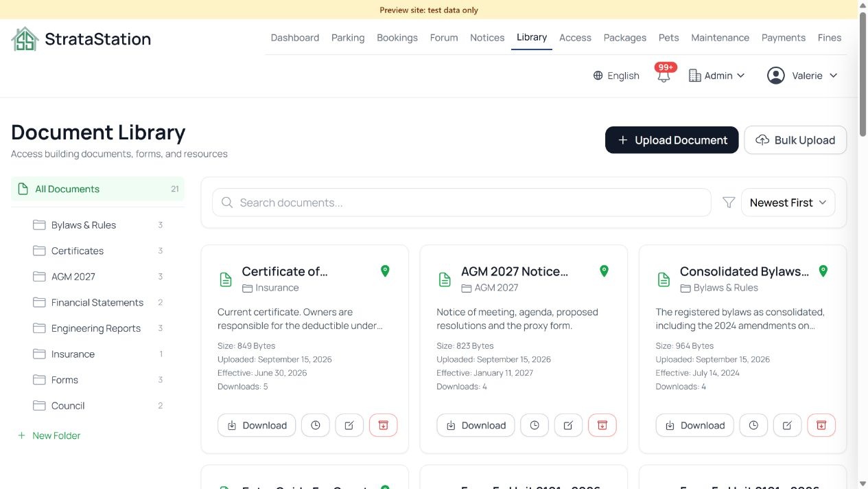The width and height of the screenshot is (868, 489).
Task: Expand the Admin role dropdown
Action: coord(716,76)
